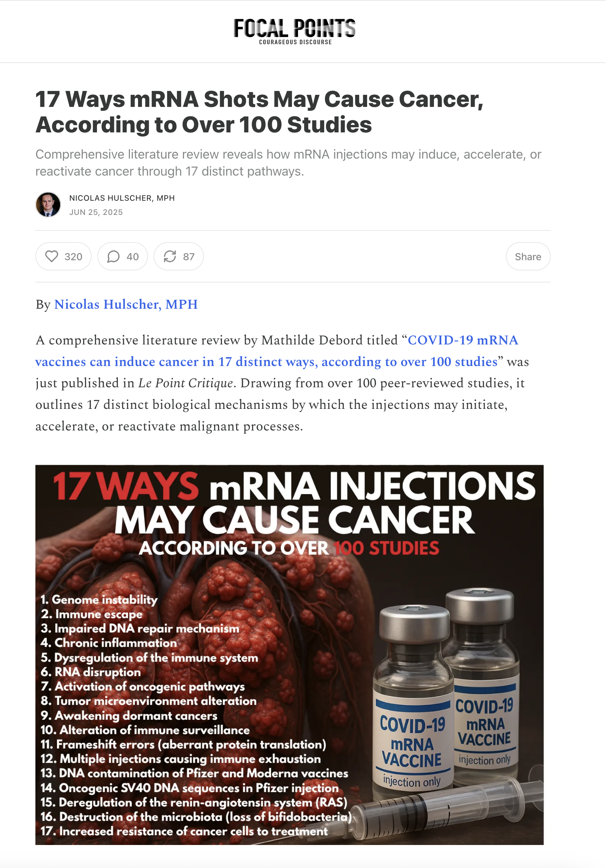Select the NICOLAS HULSCHER, MPH byline name
The width and height of the screenshot is (606, 868).
coord(122,198)
